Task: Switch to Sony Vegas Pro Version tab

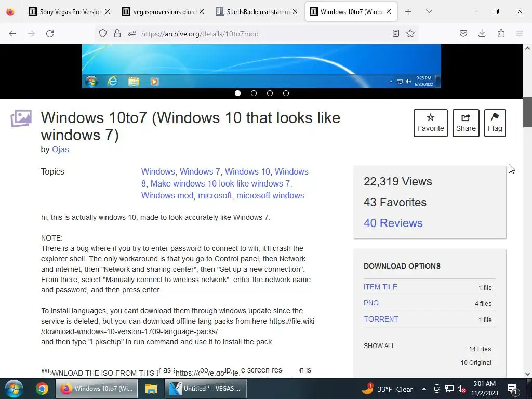Action: [x=70, y=12]
